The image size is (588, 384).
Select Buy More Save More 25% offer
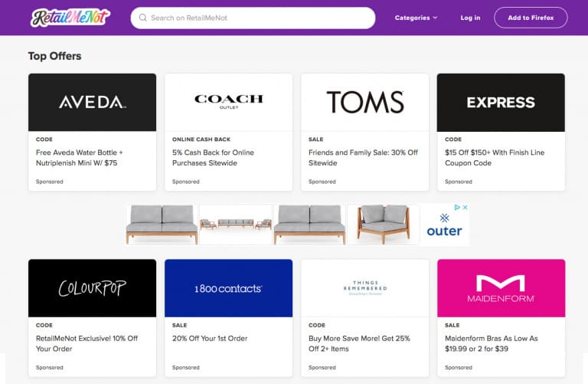coord(359,343)
